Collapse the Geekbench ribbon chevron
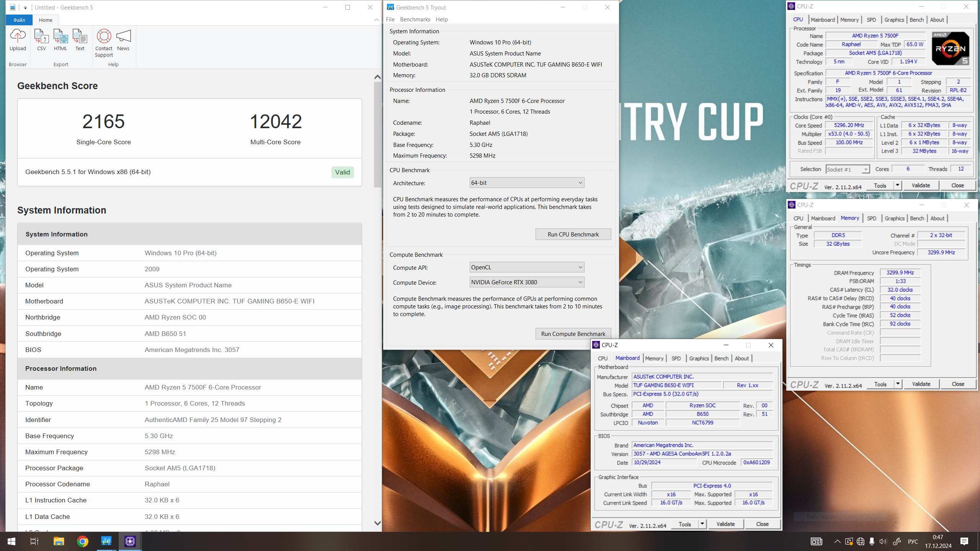Viewport: 980px width, 551px height. 377,20
